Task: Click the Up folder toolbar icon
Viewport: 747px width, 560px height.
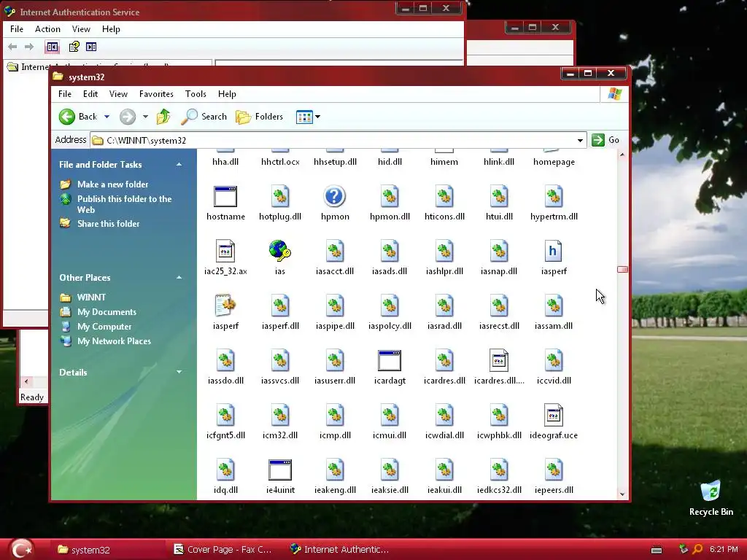Action: click(x=163, y=116)
